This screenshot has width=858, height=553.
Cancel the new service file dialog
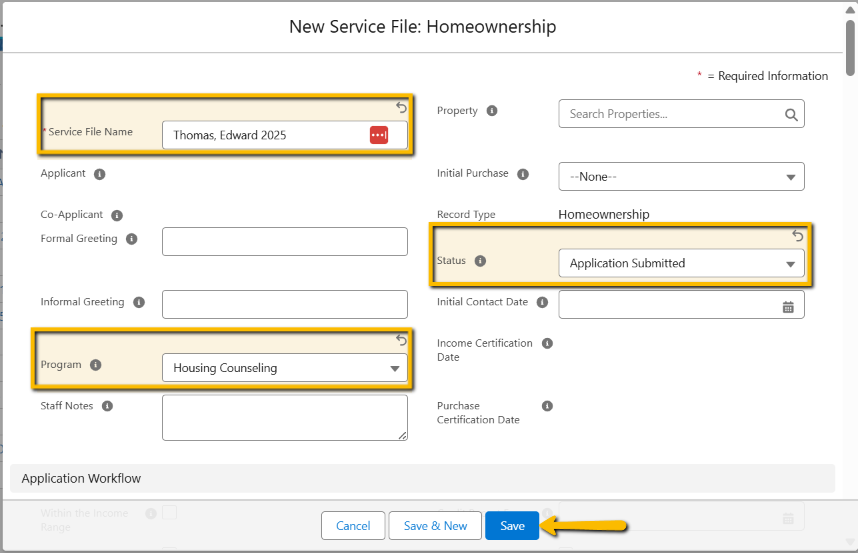click(353, 526)
